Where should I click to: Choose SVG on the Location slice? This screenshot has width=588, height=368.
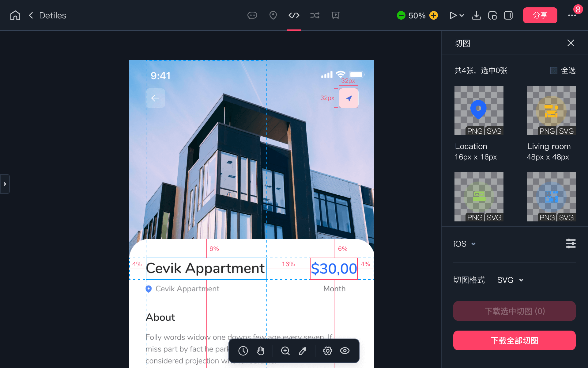[x=494, y=131]
